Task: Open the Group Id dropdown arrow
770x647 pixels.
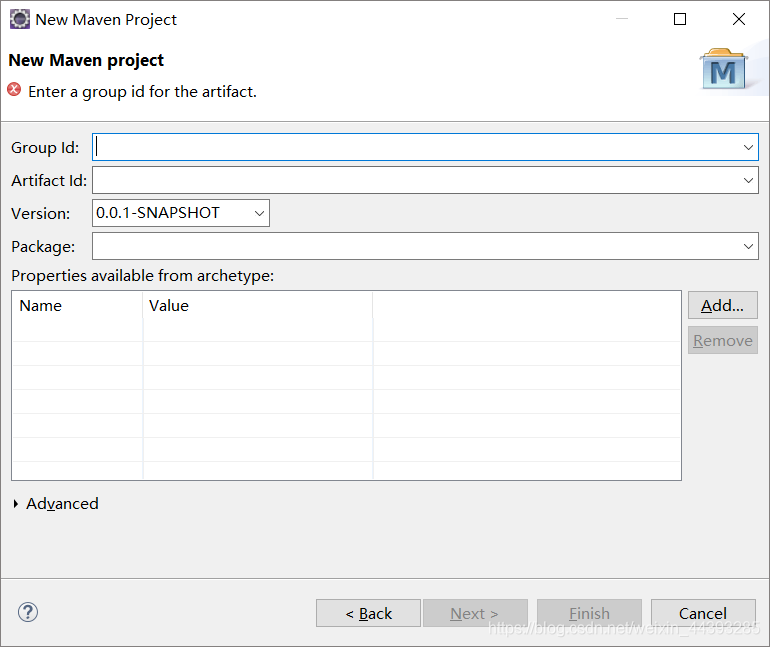Action: (x=748, y=147)
